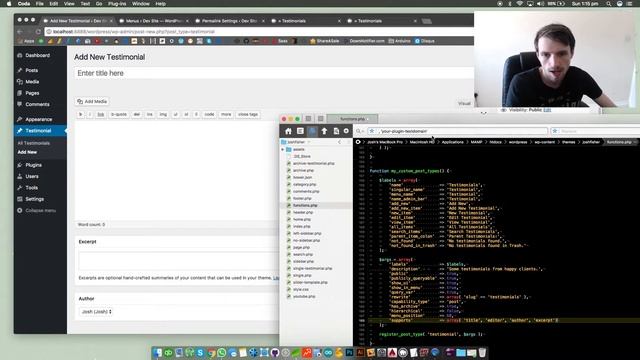Open the Plug-ins menu in the menu bar
This screenshot has width=640, height=360.
tap(117, 4)
